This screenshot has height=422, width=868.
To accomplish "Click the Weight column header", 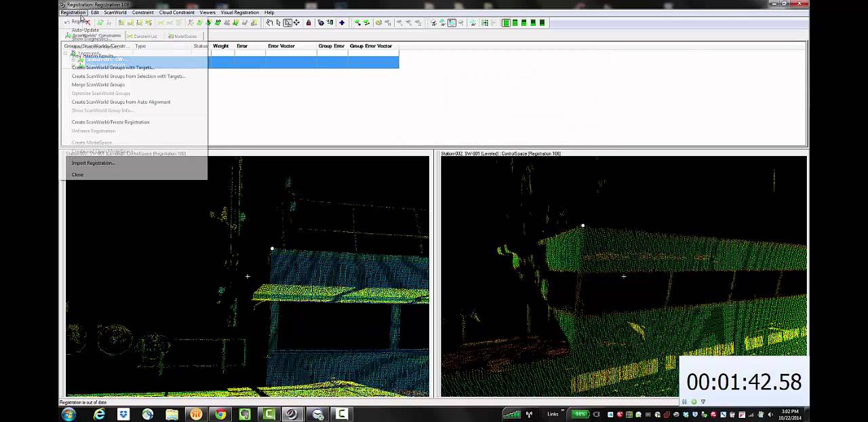I will (220, 46).
